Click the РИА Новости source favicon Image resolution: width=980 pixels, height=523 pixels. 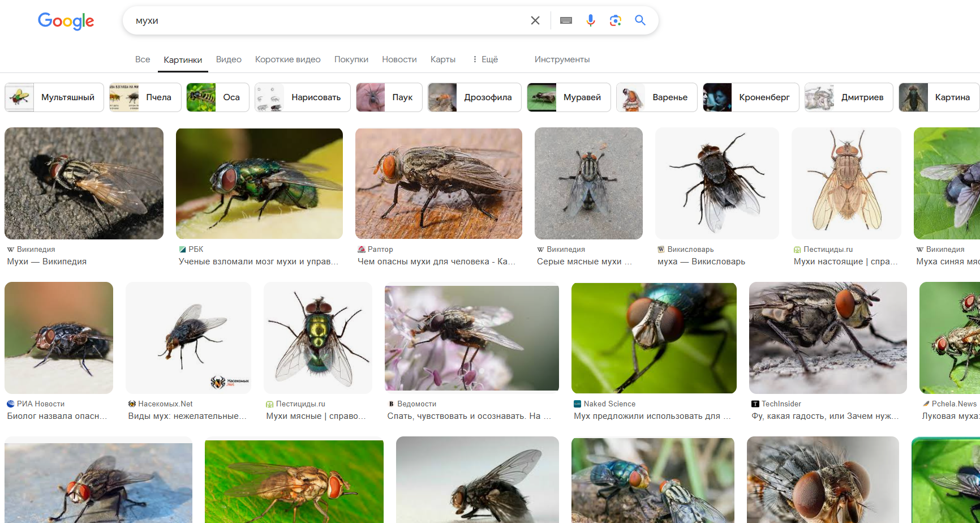click(10, 404)
